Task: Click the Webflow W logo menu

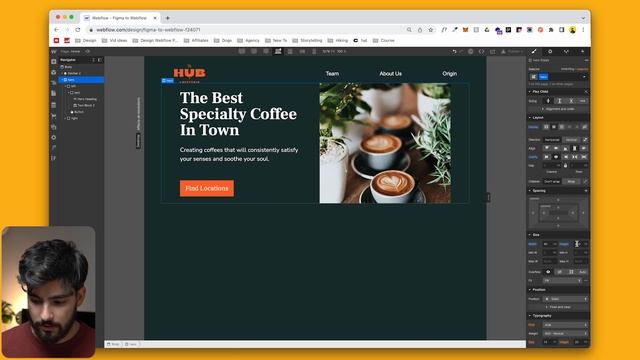Action: [53, 51]
